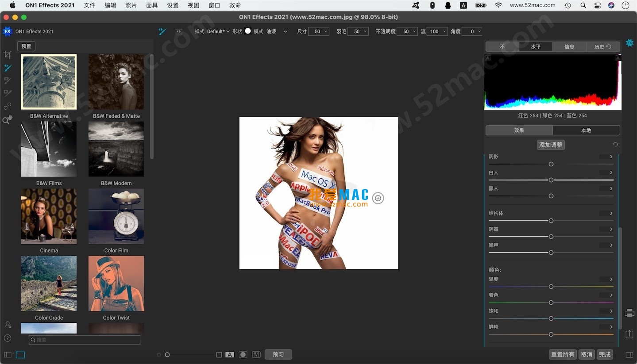
Task: Switch to the 本地 (Local) tab
Action: [x=586, y=130]
